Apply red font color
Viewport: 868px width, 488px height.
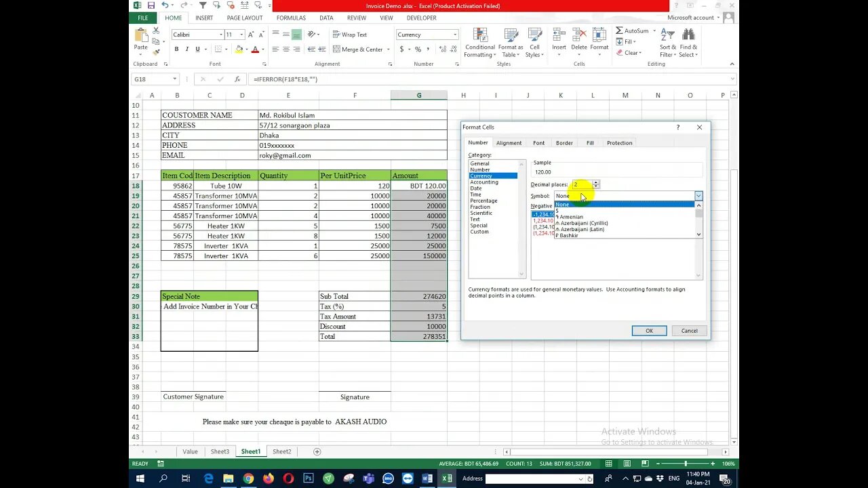tap(255, 49)
